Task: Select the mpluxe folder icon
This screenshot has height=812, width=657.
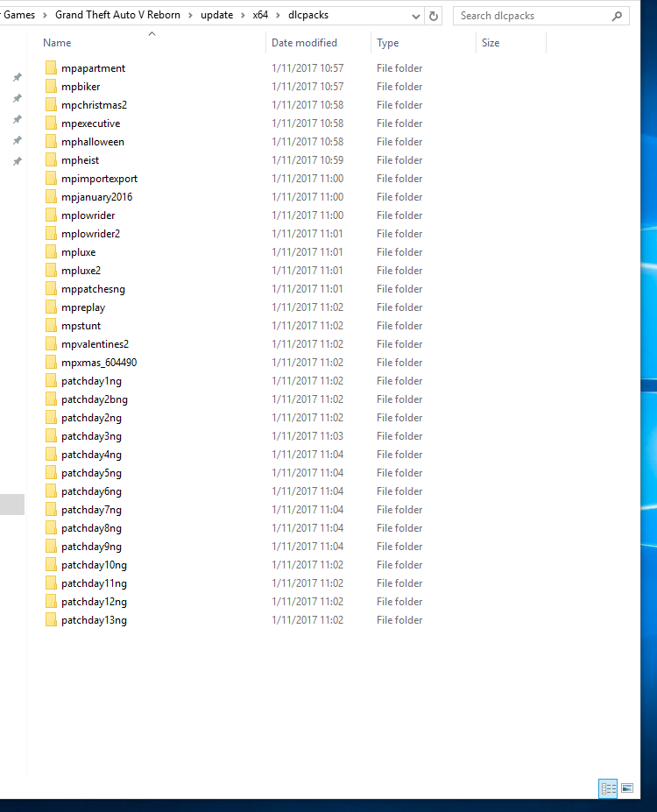Action: (x=51, y=251)
